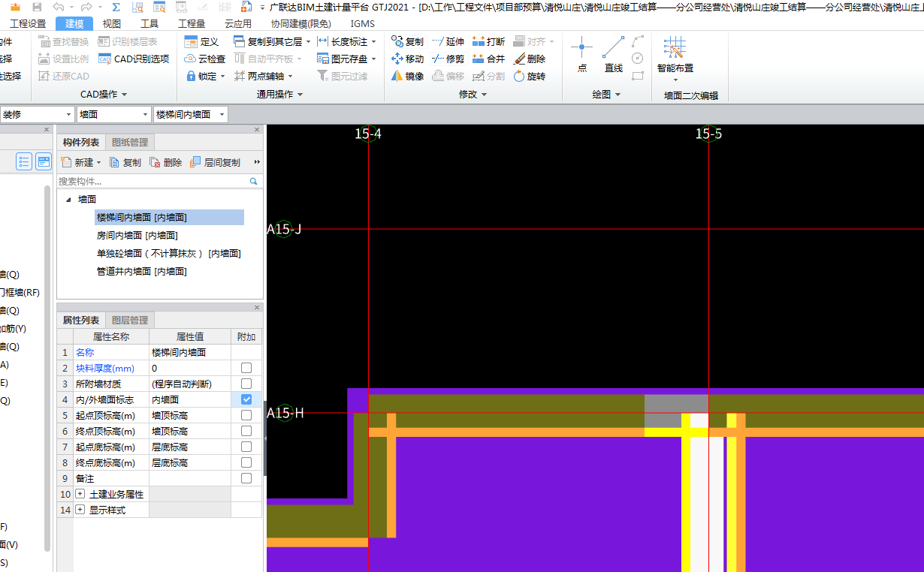Viewport: 924px width, 572px height.
Task: Select the rectangle drawing tool
Action: coord(638,76)
